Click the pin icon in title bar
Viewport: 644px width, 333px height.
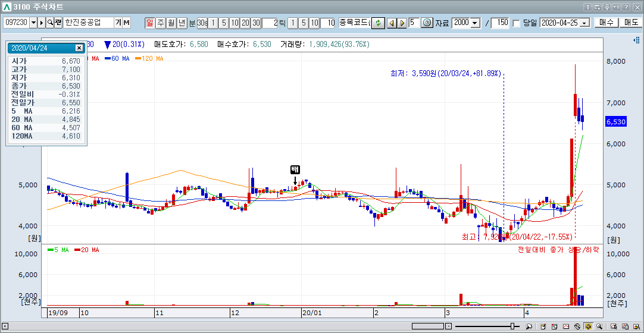coord(607,7)
